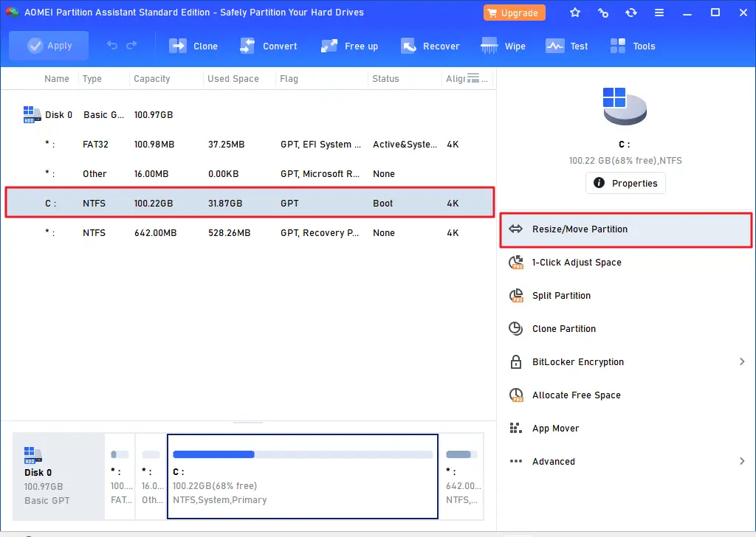Screen dimensions: 756x537
Task: Sort by the Type column header
Action: [x=92, y=78]
